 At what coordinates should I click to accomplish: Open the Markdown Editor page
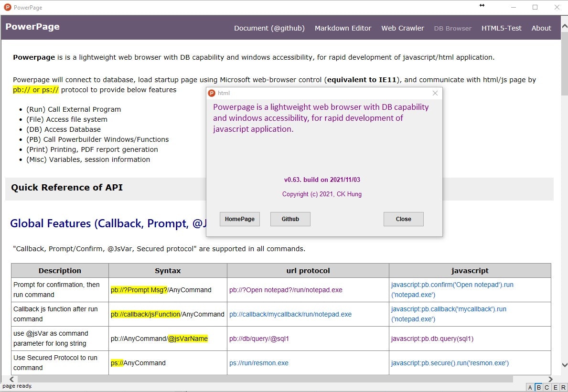tap(343, 28)
